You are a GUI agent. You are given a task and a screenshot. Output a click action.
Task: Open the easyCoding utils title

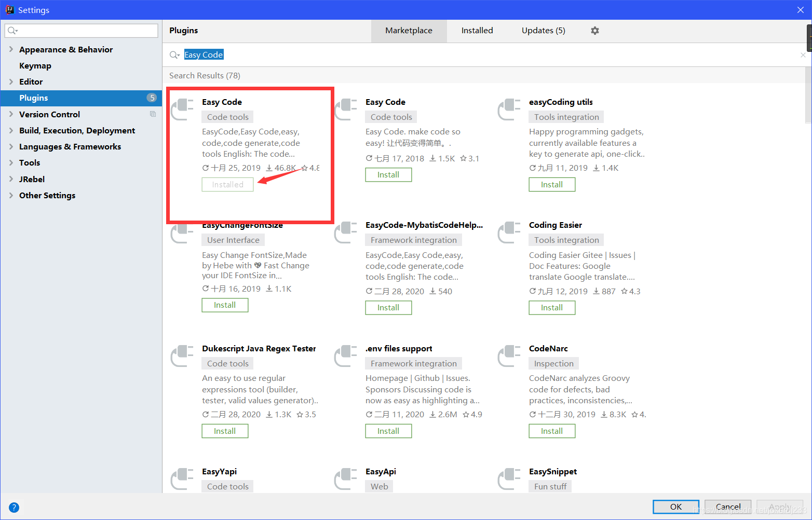(x=561, y=102)
